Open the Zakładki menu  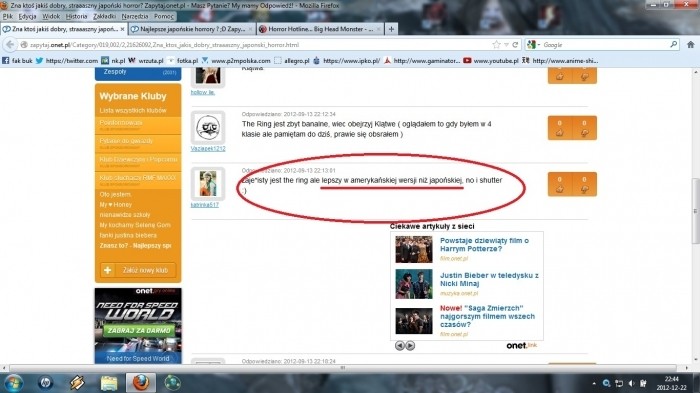tap(104, 17)
